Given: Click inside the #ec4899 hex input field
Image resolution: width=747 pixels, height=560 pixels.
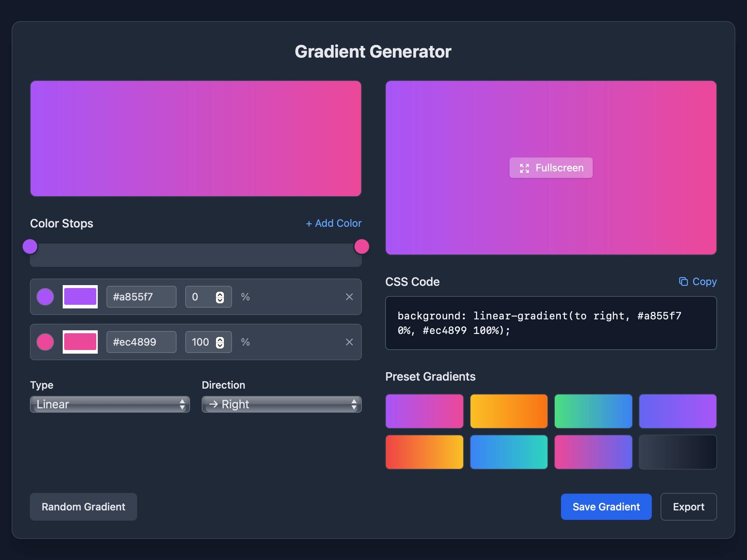Looking at the screenshot, I should click(141, 342).
